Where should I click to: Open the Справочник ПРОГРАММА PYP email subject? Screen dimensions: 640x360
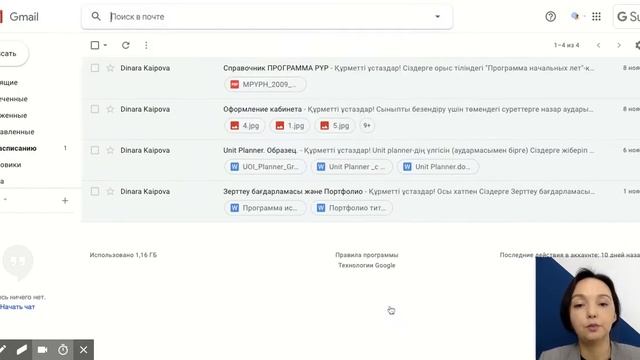(276, 68)
